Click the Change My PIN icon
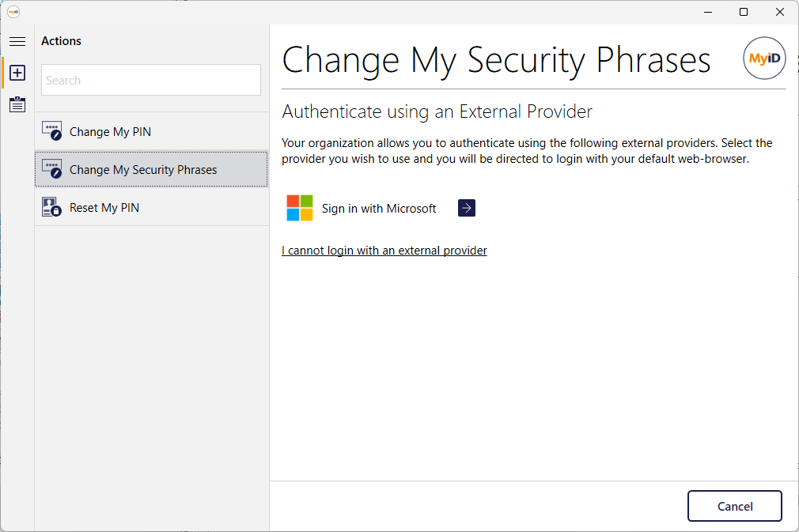The image size is (799, 532). [52, 131]
